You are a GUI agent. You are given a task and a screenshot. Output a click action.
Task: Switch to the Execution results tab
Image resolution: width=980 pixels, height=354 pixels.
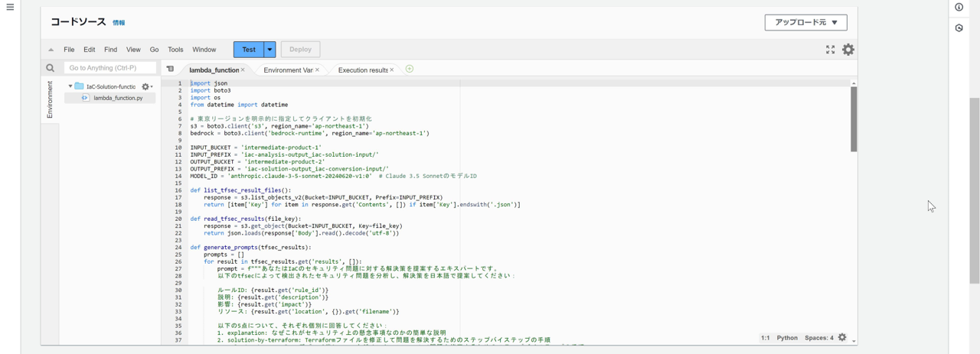[x=363, y=70]
